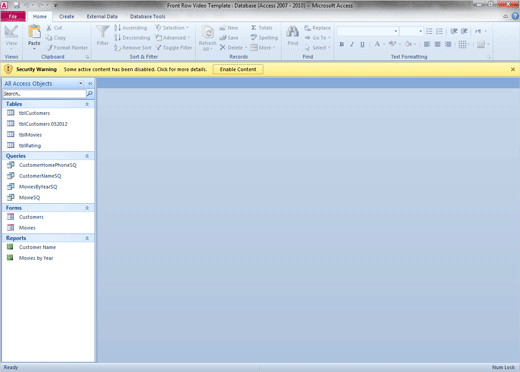Select the Format Painter tool

(x=67, y=48)
